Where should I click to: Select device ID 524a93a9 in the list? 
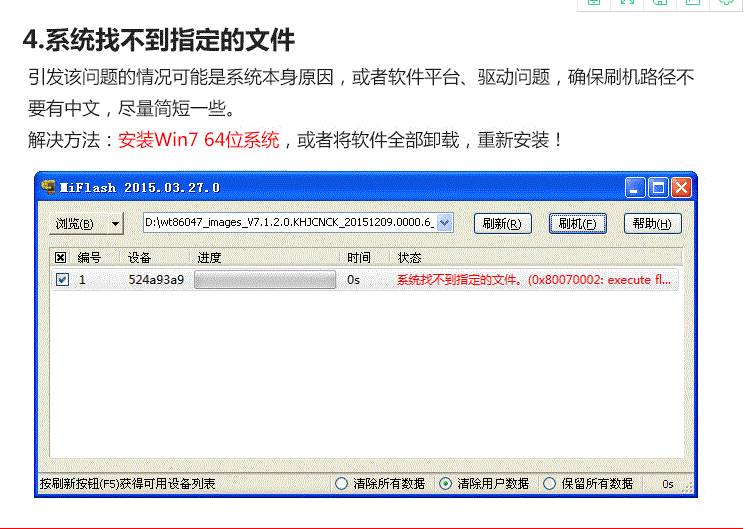point(156,280)
